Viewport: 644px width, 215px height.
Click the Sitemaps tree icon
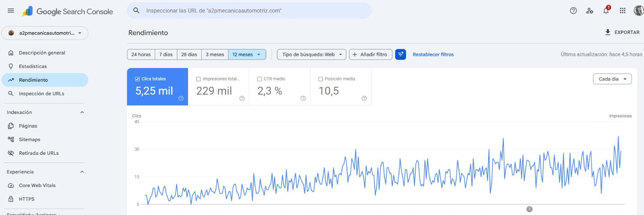[11, 139]
